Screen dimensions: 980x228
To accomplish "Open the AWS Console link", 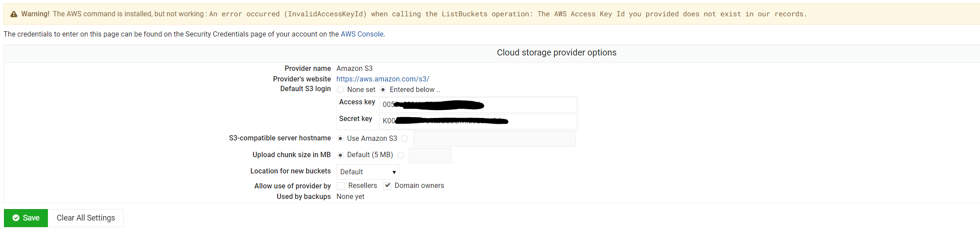I will point(362,34).
